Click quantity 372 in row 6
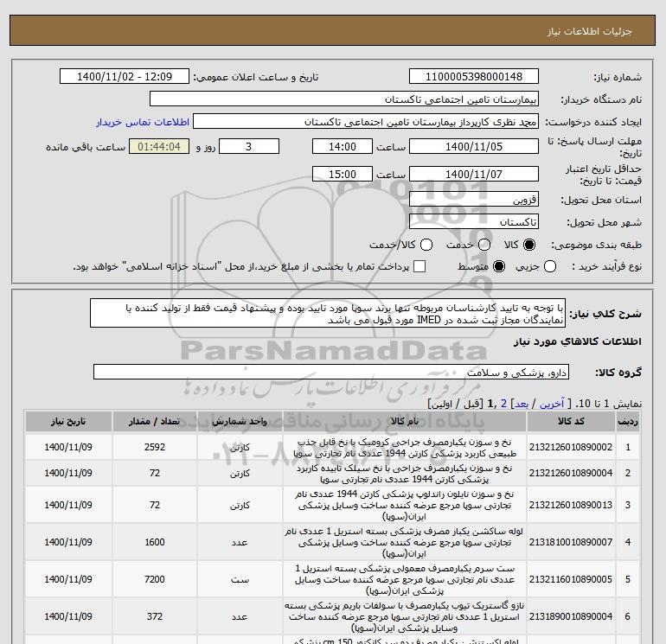 155,616
